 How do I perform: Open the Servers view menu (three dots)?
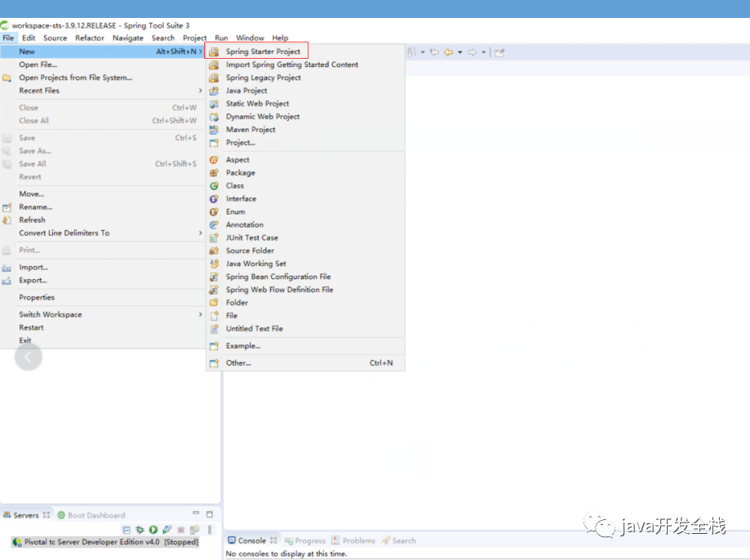pyautogui.click(x=210, y=530)
